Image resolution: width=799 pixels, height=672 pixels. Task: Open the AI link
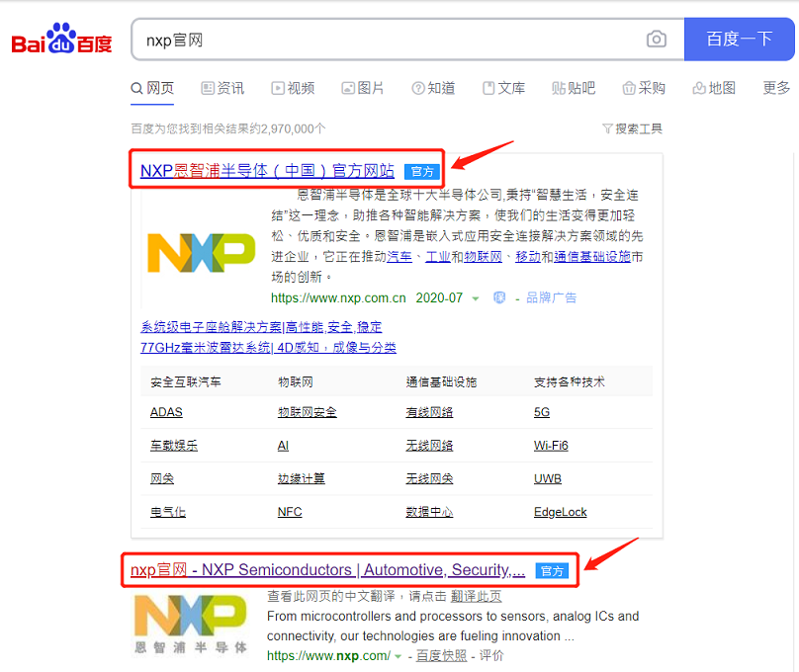[x=283, y=446]
